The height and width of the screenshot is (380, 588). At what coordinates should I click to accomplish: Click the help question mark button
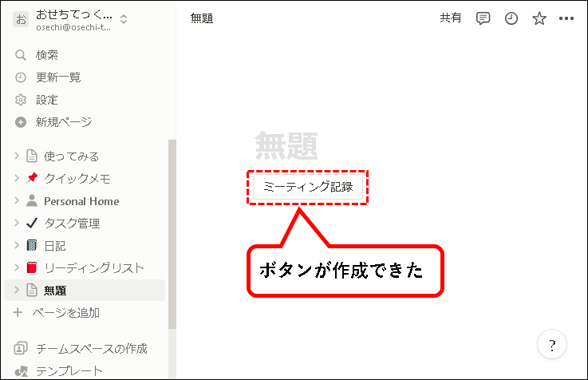tap(552, 344)
